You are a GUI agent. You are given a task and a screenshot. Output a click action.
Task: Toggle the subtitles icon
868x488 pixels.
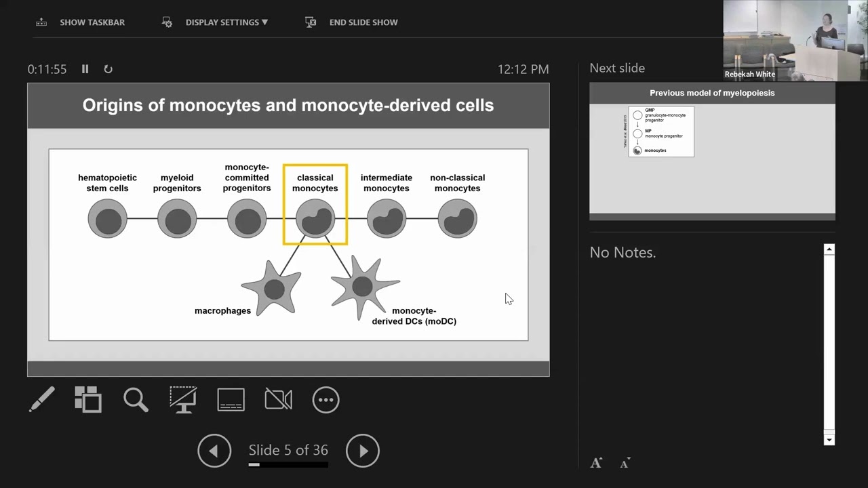[x=231, y=400]
